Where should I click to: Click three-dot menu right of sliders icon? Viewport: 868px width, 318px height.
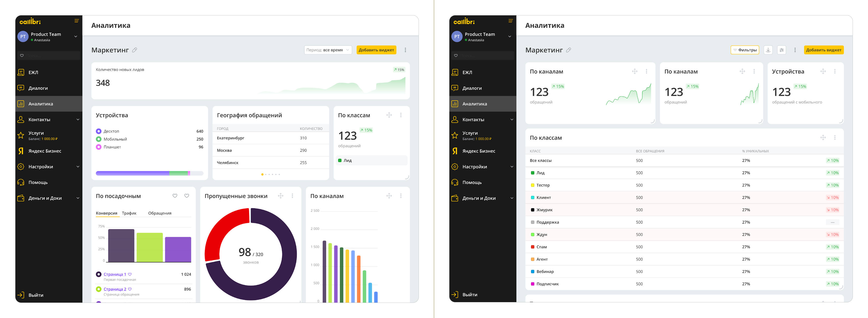click(x=795, y=50)
